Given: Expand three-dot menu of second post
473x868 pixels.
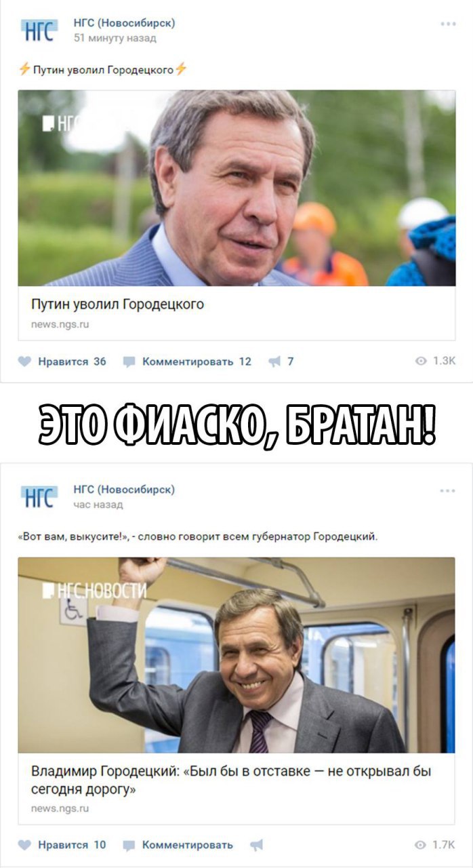Looking at the screenshot, I should [448, 490].
